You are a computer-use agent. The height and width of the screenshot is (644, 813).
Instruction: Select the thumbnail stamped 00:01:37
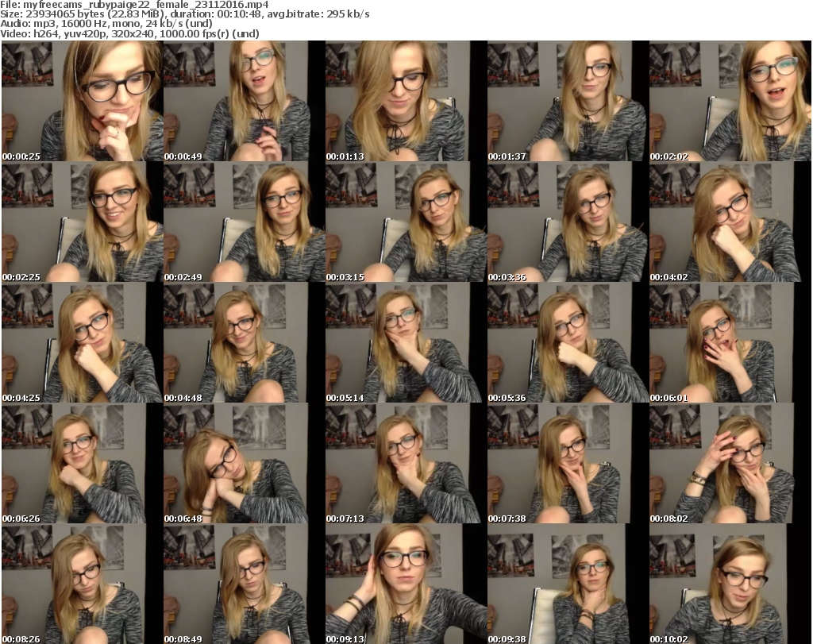click(568, 101)
